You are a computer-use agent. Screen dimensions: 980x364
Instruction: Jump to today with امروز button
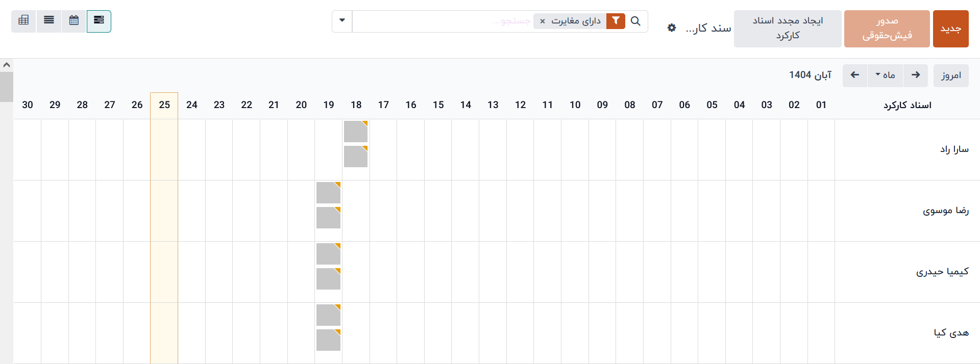(x=951, y=75)
